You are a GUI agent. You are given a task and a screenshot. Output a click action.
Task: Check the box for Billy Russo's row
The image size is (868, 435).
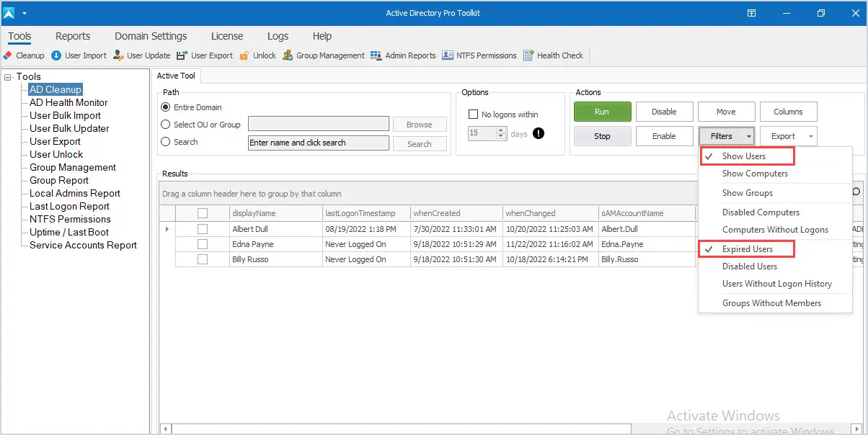tap(203, 259)
